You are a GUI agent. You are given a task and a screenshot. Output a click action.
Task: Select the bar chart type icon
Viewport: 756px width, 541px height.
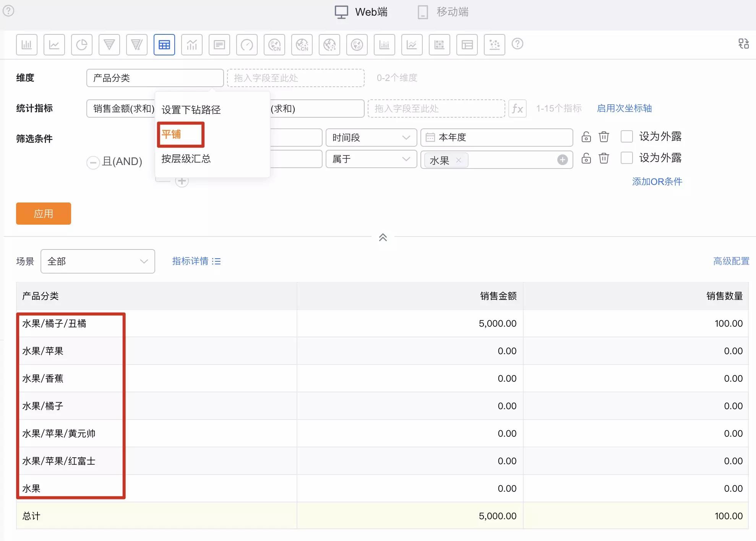coord(27,45)
